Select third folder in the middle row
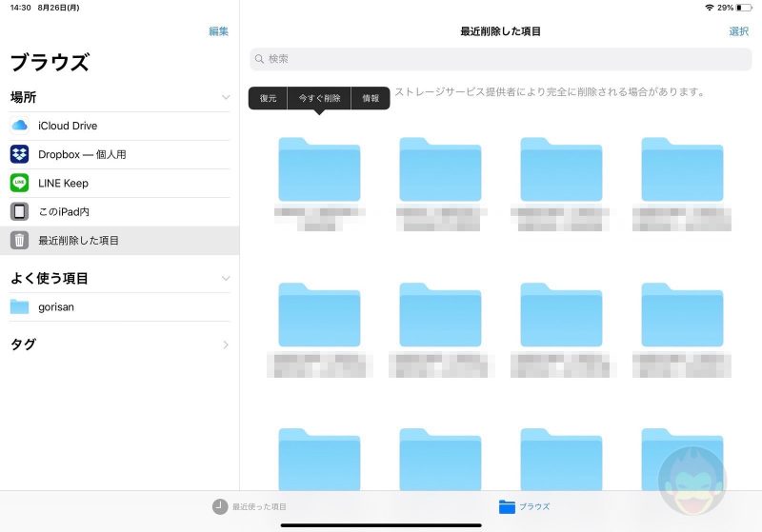Screen dimensions: 762x532 click(561, 315)
